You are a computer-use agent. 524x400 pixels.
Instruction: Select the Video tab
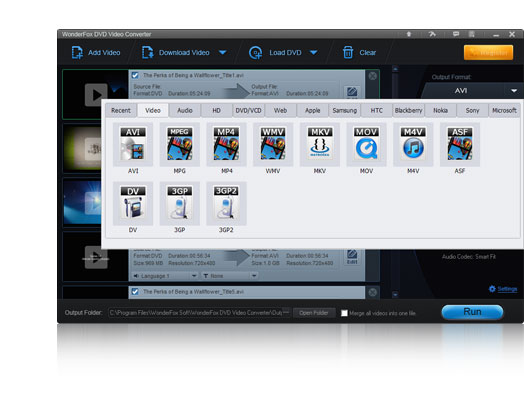[x=153, y=111]
